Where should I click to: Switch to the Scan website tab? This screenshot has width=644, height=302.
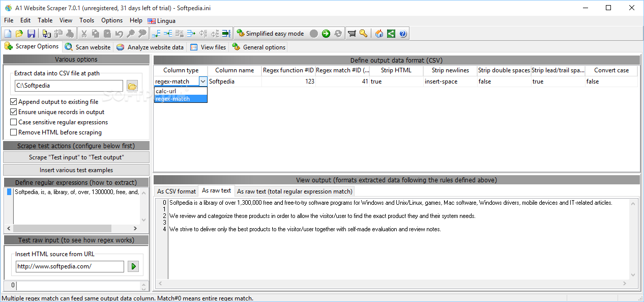pos(87,47)
